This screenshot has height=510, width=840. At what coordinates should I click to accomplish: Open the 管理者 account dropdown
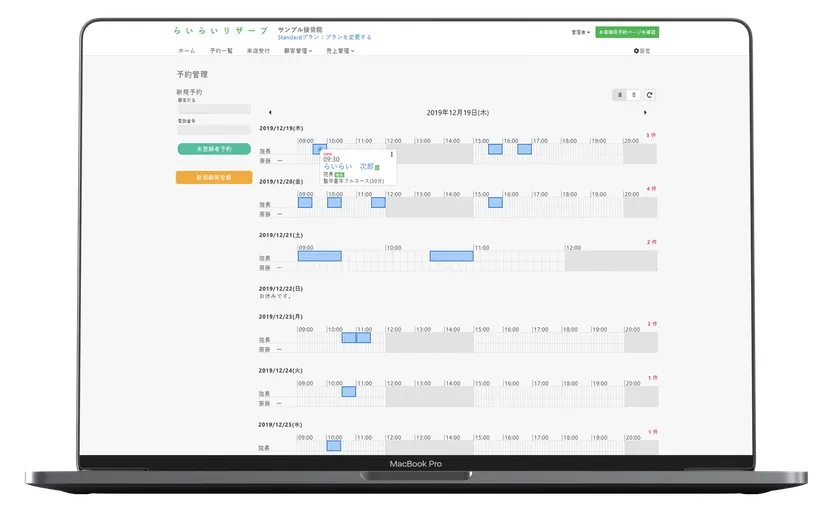pos(580,32)
